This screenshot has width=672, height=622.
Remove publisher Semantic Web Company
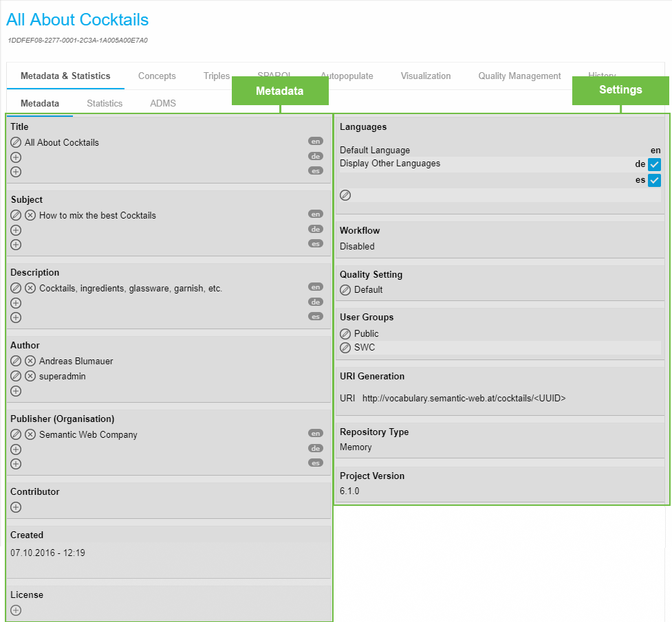pos(30,434)
